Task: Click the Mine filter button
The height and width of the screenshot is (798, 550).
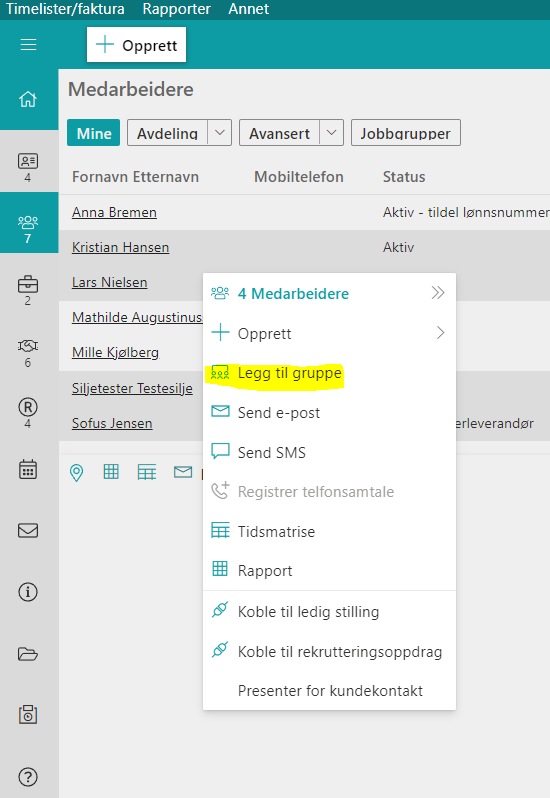Action: 94,133
